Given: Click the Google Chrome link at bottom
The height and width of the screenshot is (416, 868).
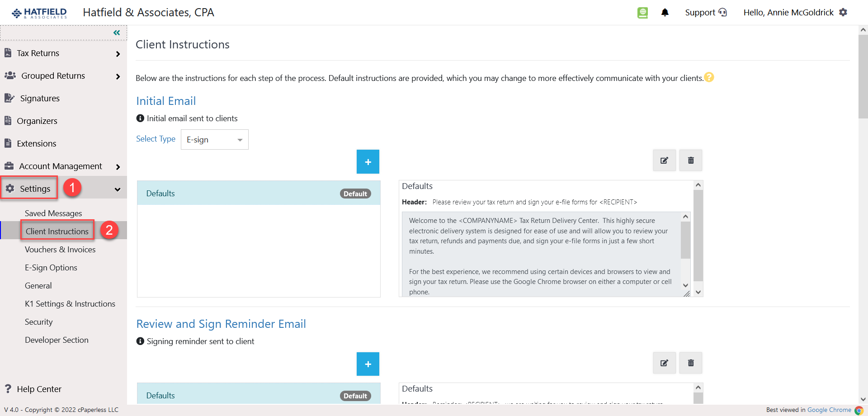Looking at the screenshot, I should click(830, 410).
